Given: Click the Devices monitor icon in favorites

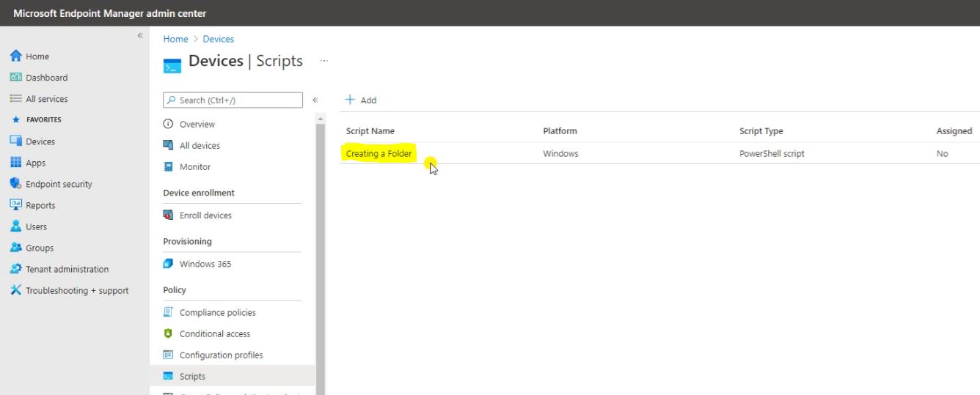Looking at the screenshot, I should tap(15, 141).
